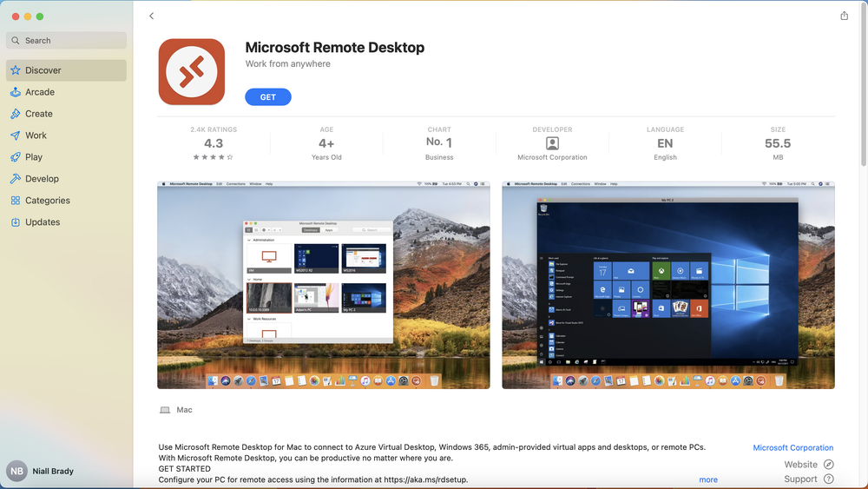This screenshot has width=868, height=489.
Task: Click the Categories grid icon
Action: [x=16, y=201]
